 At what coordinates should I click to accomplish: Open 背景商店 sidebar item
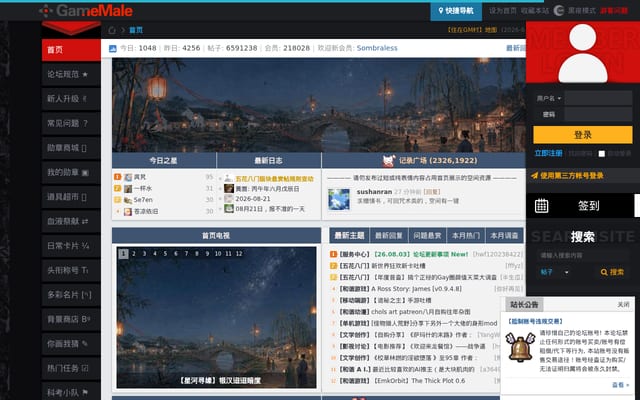pos(71,319)
